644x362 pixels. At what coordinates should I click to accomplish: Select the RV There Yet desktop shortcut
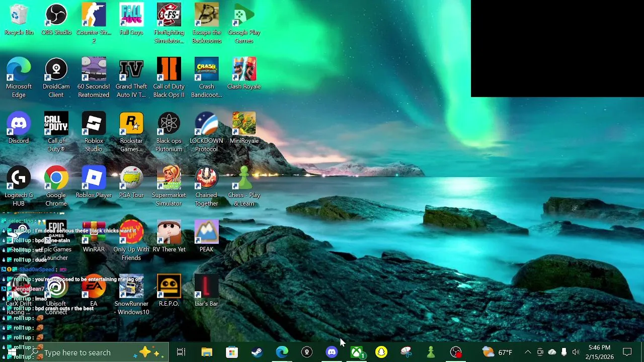(x=169, y=237)
